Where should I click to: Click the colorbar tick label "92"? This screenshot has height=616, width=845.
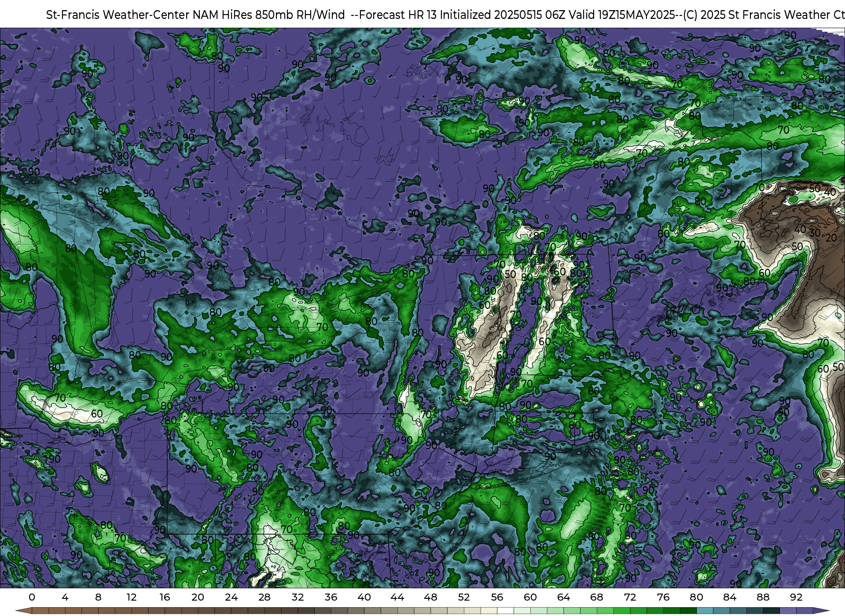[796, 597]
